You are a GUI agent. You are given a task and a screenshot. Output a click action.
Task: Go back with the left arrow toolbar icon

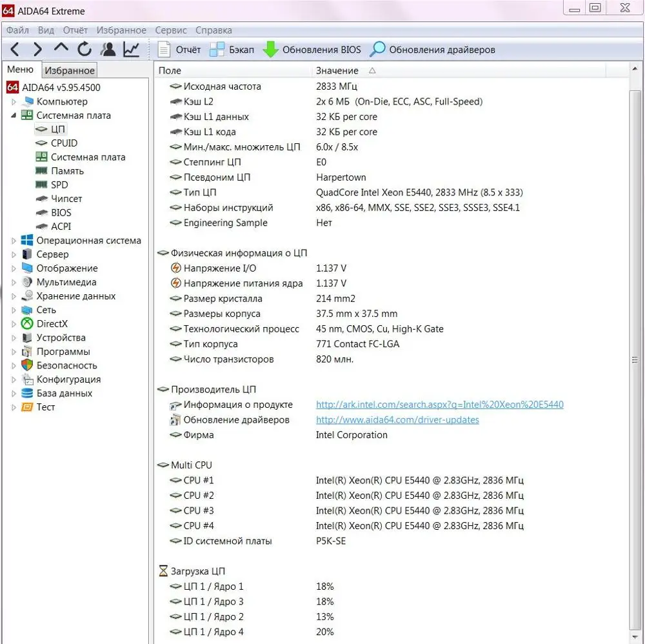(x=15, y=50)
